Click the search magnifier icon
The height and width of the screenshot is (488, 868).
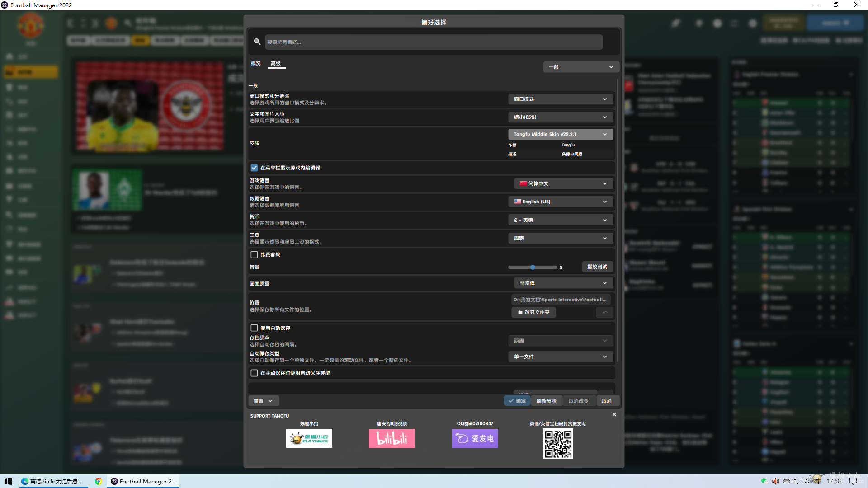pos(257,42)
